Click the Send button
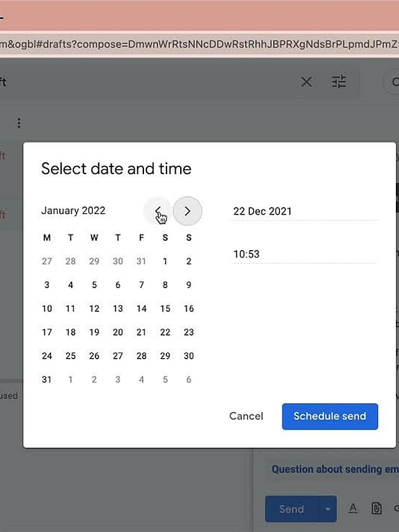The image size is (399, 532). coord(291,509)
